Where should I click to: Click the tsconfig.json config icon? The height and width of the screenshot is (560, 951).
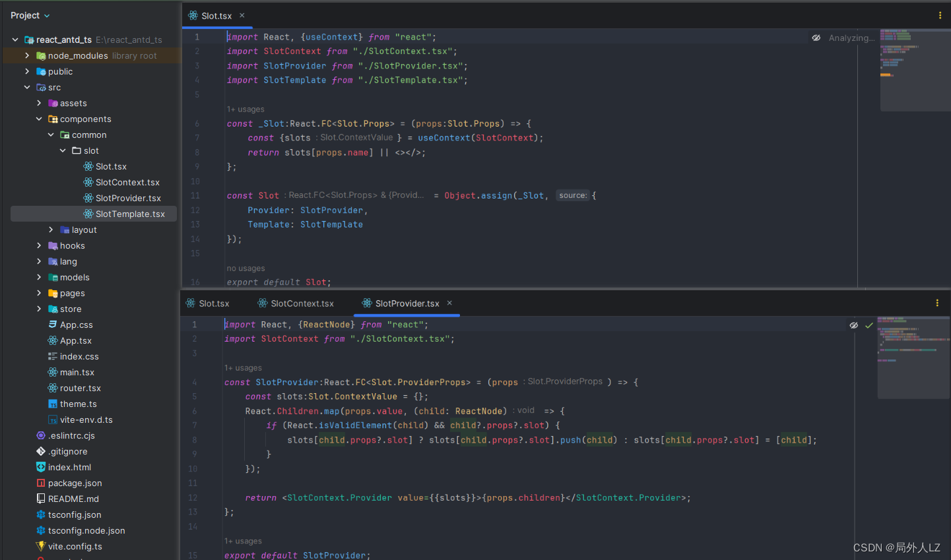(x=41, y=514)
